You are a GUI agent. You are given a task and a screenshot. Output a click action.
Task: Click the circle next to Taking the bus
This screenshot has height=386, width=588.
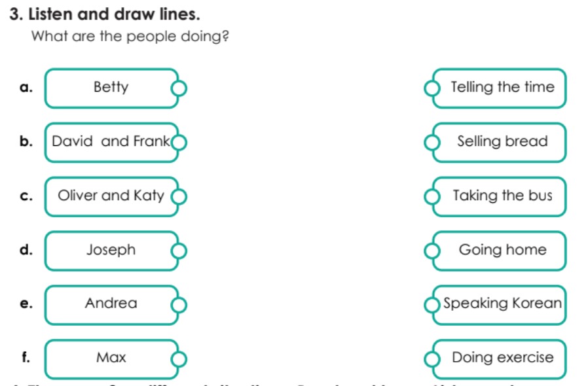click(432, 197)
